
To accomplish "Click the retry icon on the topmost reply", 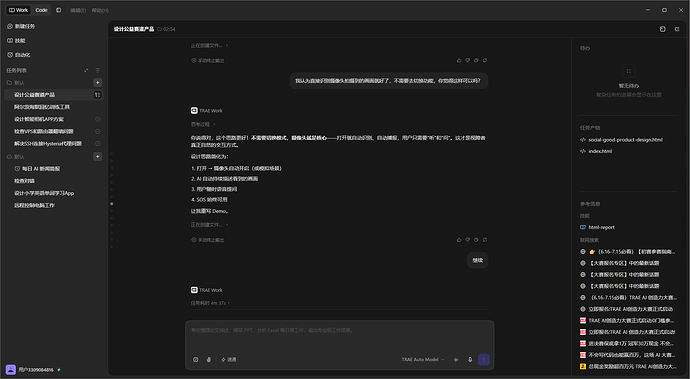I will [x=485, y=60].
